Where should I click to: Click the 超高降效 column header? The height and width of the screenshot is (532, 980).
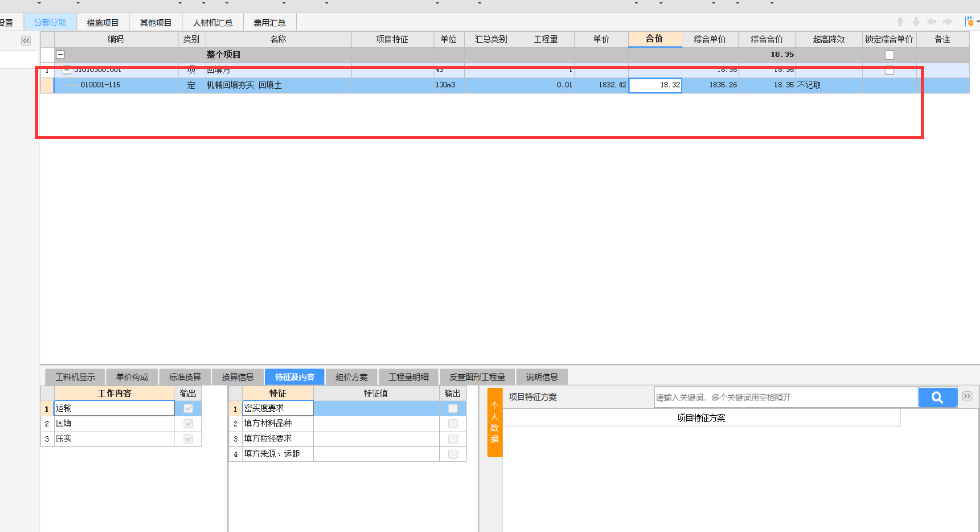[829, 39]
